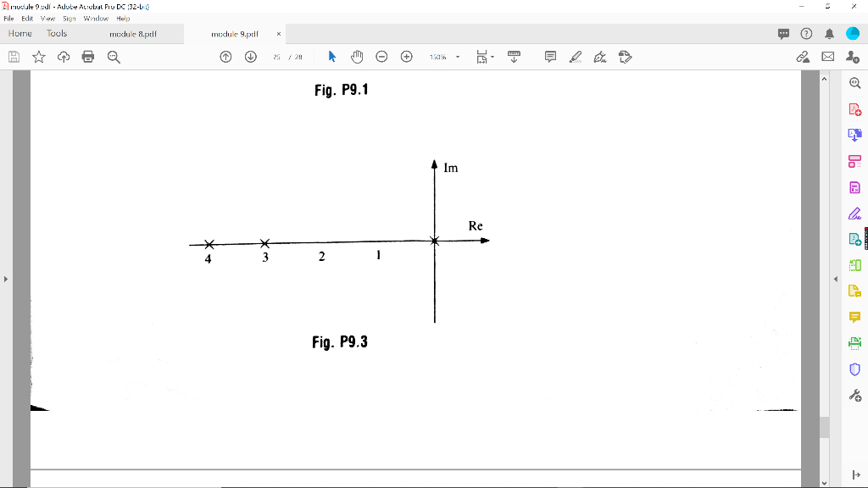This screenshot has width=868, height=488.
Task: Open the Create PDF tool
Action: point(854,108)
